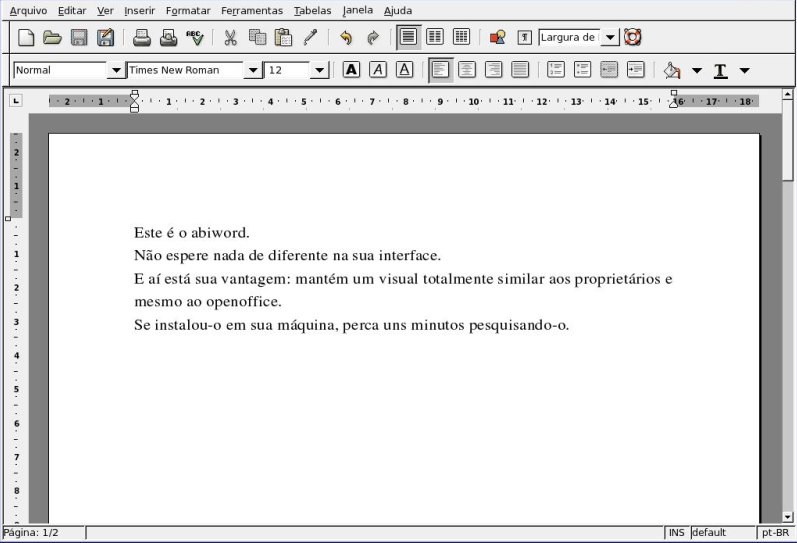
Task: Click highlight color paint bucket
Action: pos(672,70)
